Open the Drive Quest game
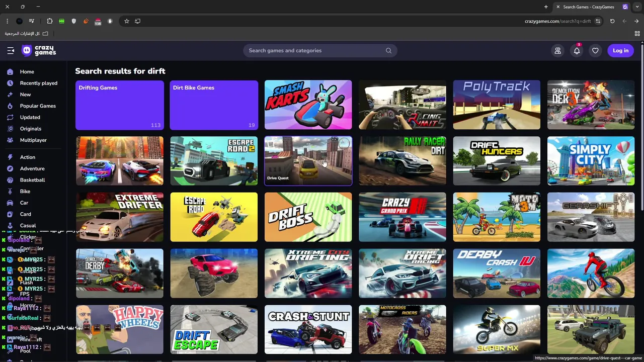The height and width of the screenshot is (362, 644). click(308, 161)
